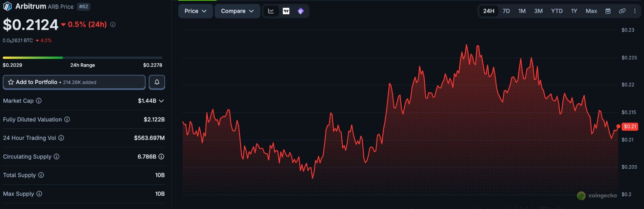This screenshot has height=209, width=644.
Task: Select the Max timeframe tab
Action: (x=591, y=11)
